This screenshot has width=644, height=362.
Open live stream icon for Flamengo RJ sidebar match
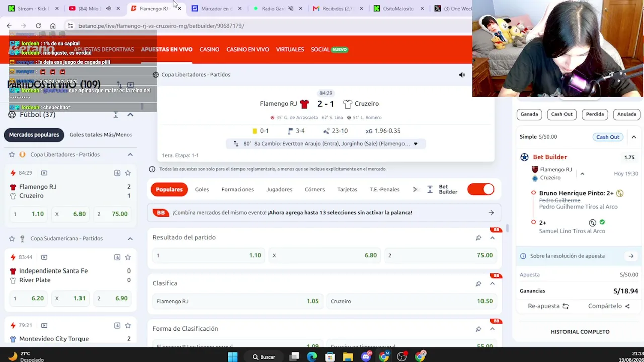(44, 173)
